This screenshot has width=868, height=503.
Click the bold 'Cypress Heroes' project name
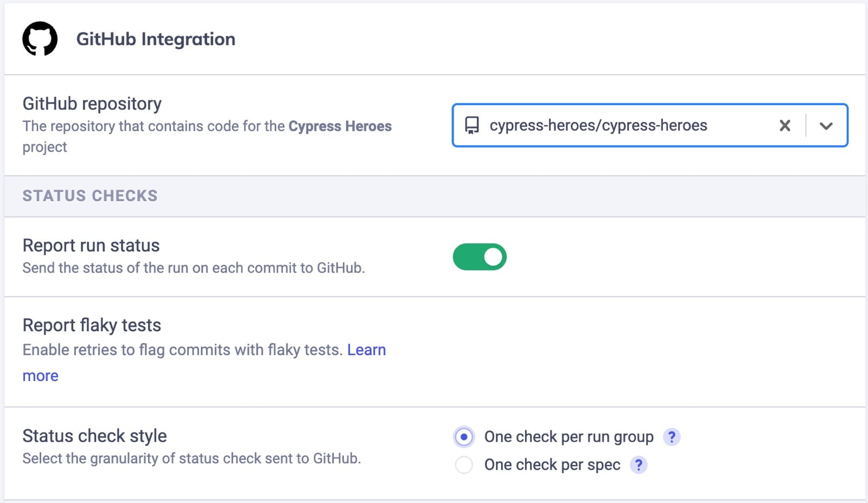pos(340,126)
